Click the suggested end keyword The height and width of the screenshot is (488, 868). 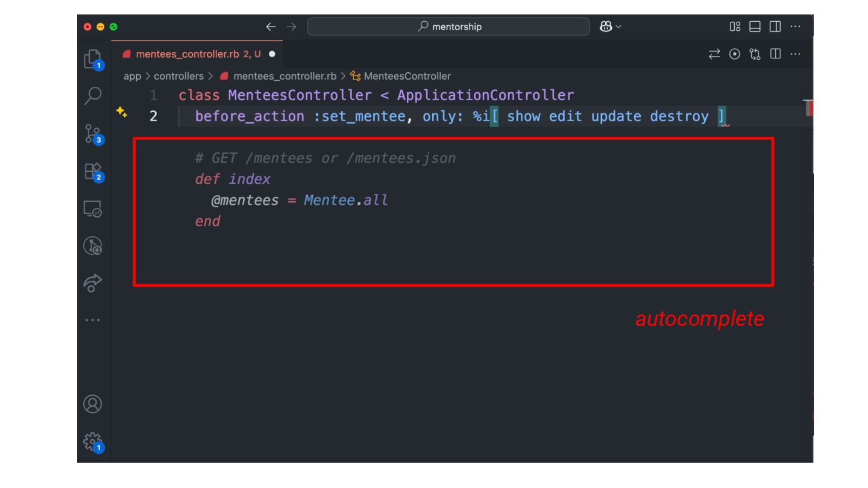[207, 221]
